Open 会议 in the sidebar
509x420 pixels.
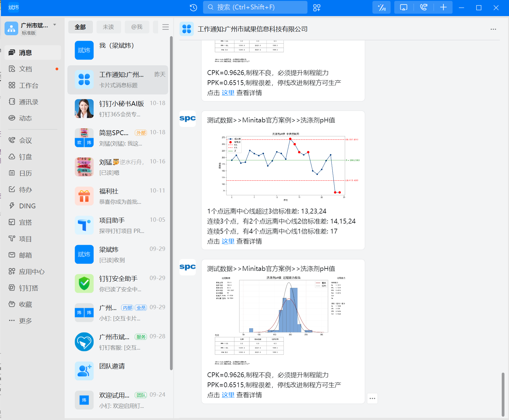click(33, 140)
